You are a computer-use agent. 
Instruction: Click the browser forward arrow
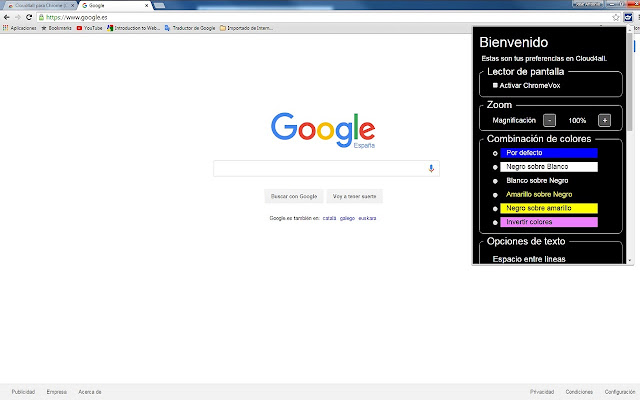[x=18, y=17]
